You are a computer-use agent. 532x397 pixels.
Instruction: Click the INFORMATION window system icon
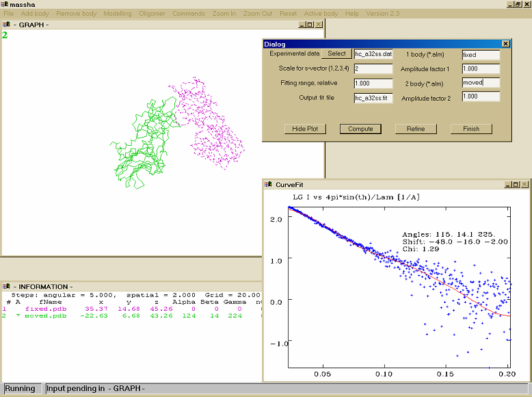(6, 287)
